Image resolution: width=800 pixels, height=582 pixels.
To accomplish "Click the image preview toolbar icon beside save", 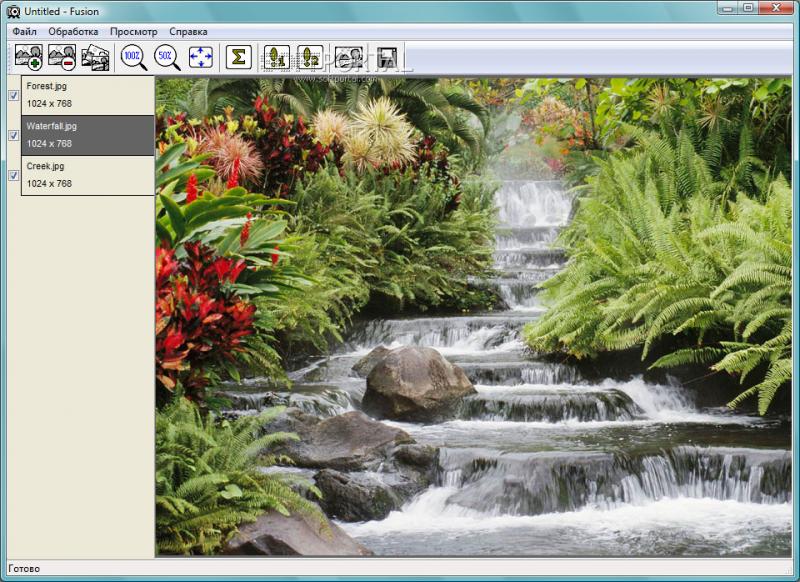I will click(x=349, y=57).
